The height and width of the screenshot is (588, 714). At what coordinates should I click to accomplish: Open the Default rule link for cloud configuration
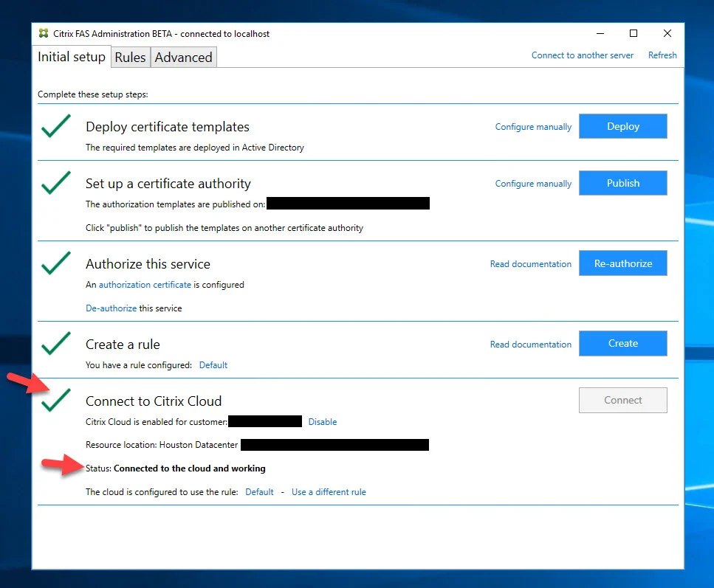click(259, 492)
